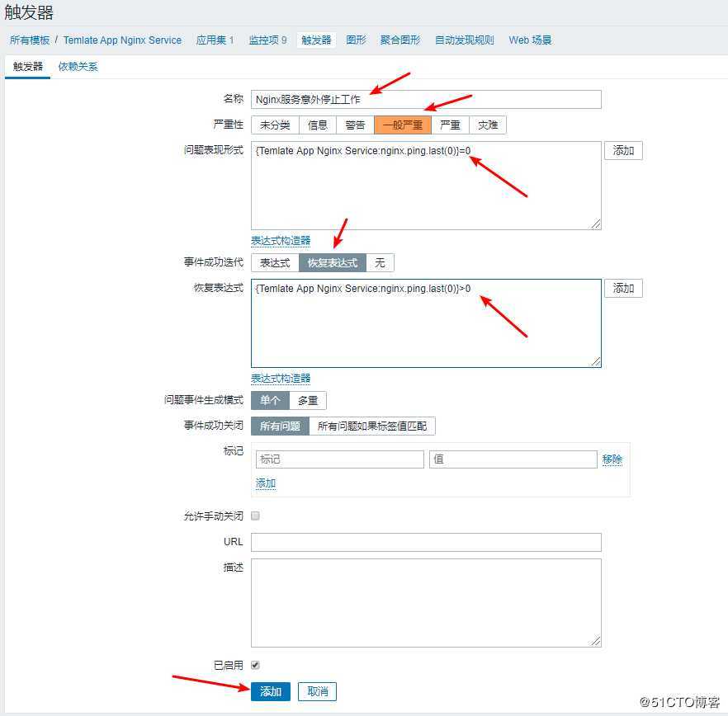
Task: Open 自动发现规则 page
Action: [x=464, y=40]
